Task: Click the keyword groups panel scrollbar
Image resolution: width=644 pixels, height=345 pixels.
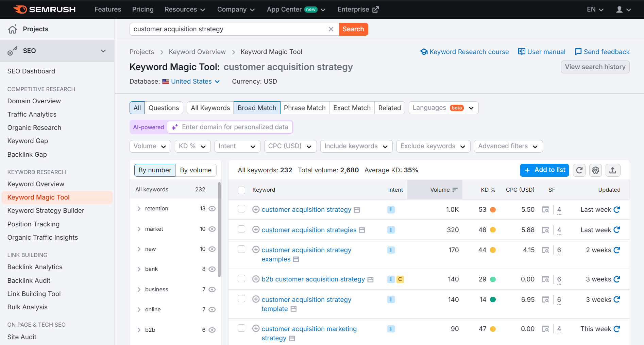Action: [x=219, y=230]
